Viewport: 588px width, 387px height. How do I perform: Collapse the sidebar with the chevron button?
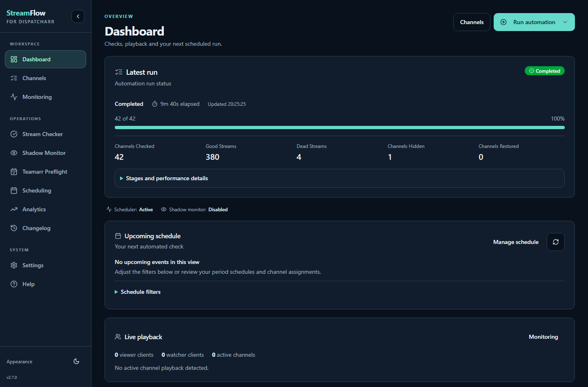[x=78, y=16]
